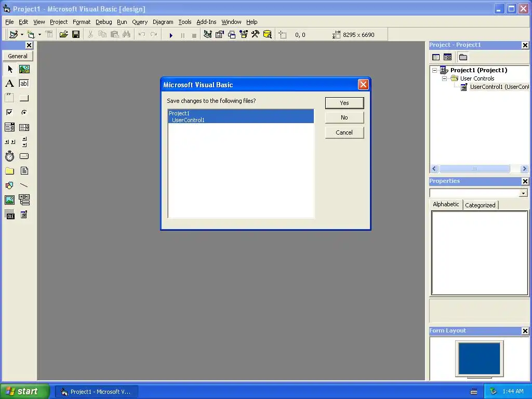
Task: Click Cancel in save dialog
Action: pos(344,132)
